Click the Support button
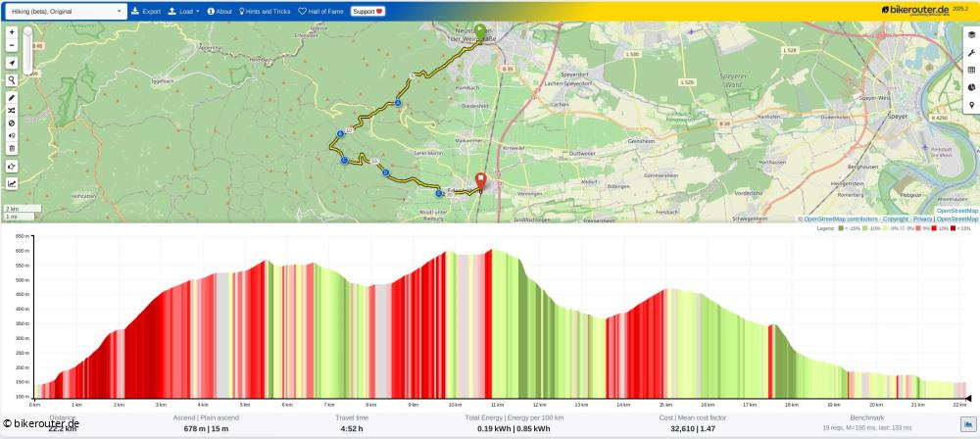980x439 pixels. (x=367, y=11)
